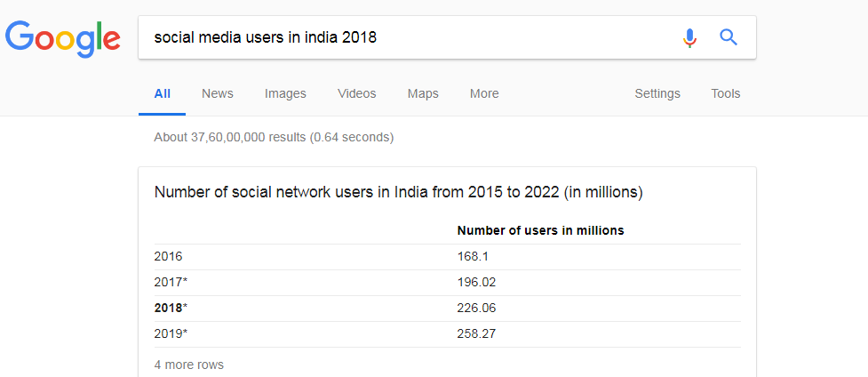Select the 2016 row in table
Viewport: 868px width, 377px height.
pyautogui.click(x=447, y=257)
